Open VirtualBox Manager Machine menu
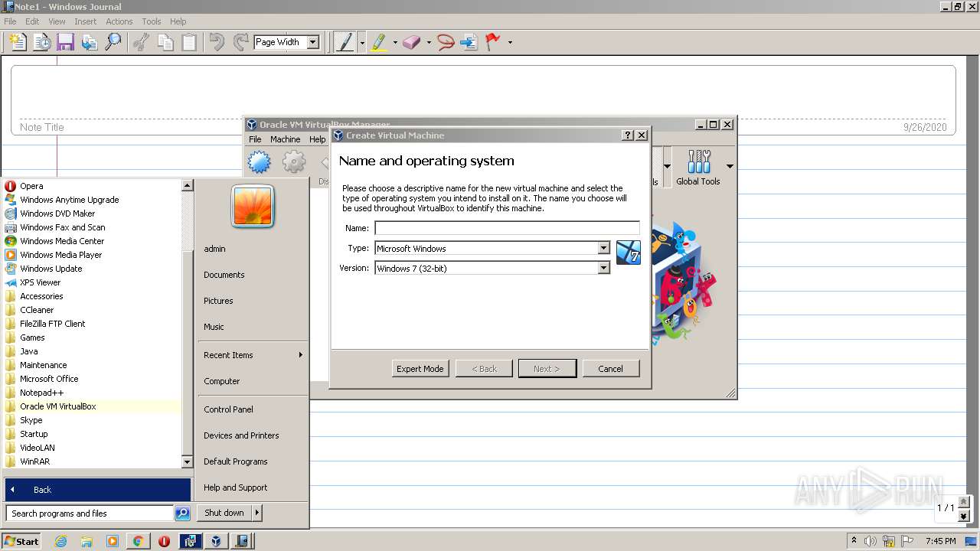 [x=285, y=139]
